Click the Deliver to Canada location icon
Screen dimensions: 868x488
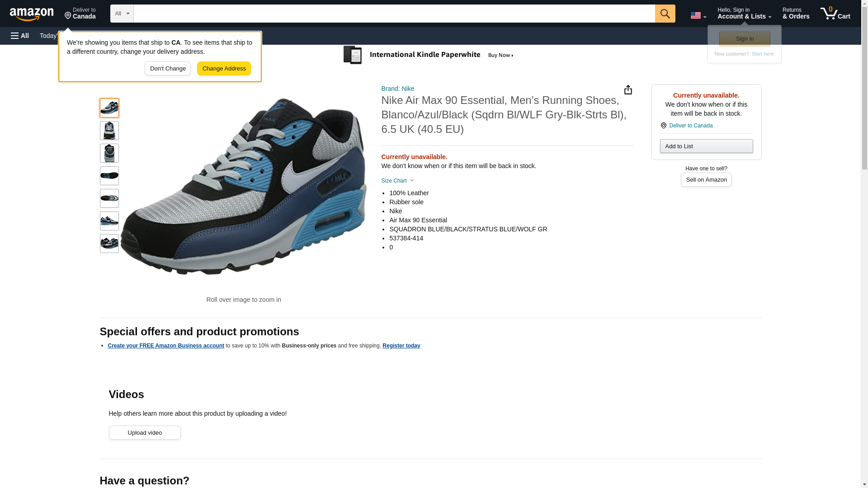coord(663,126)
